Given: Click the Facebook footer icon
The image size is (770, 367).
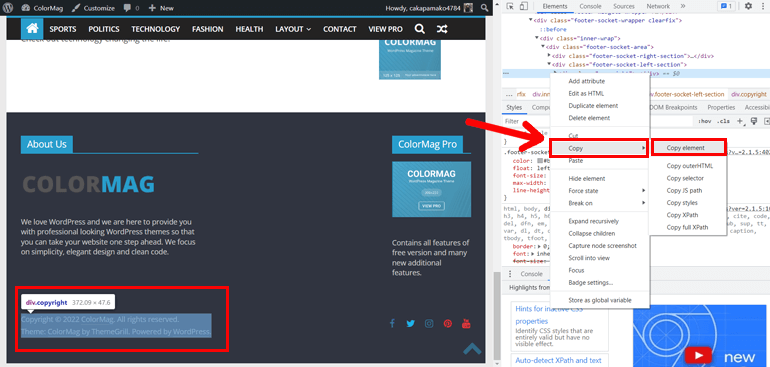Looking at the screenshot, I should pyautogui.click(x=392, y=323).
